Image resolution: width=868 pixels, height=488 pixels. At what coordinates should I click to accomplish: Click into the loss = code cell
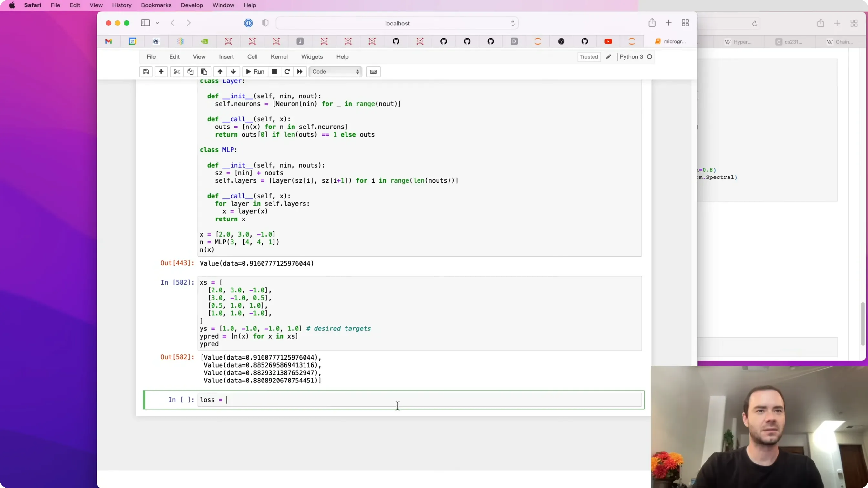(x=419, y=400)
